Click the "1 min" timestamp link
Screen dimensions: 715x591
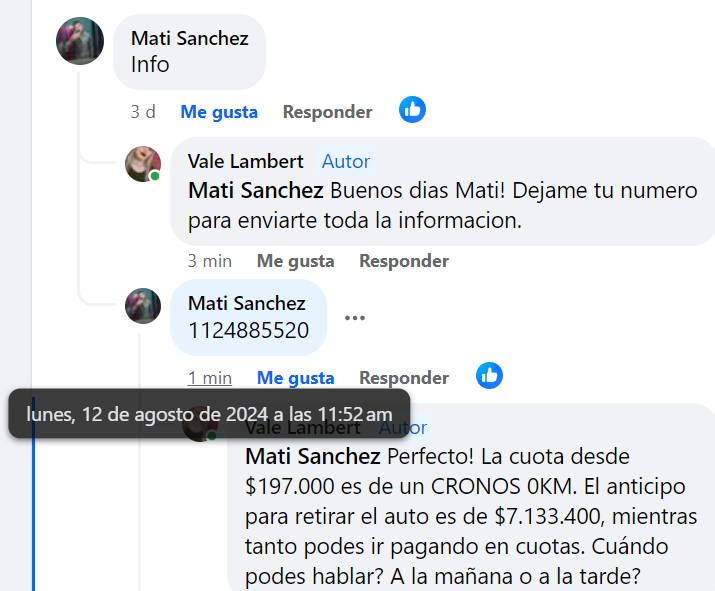(209, 378)
